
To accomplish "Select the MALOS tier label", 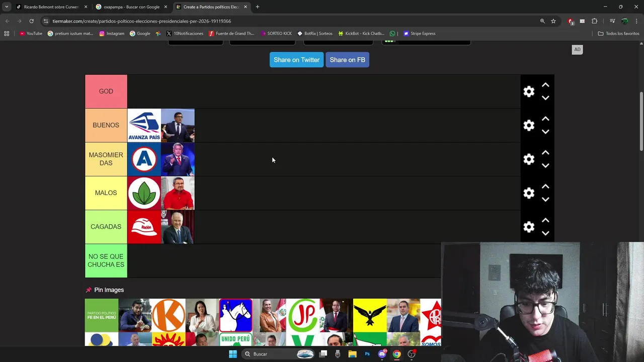I will pyautogui.click(x=106, y=193).
